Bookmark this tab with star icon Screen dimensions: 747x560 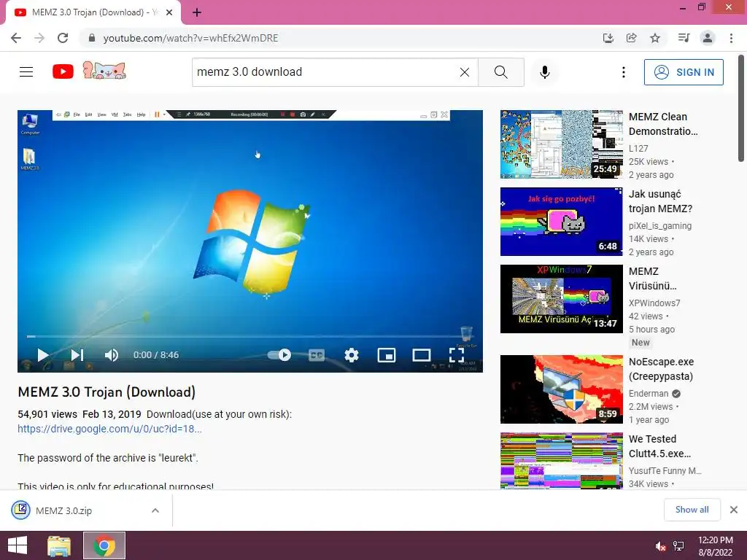[x=655, y=38]
